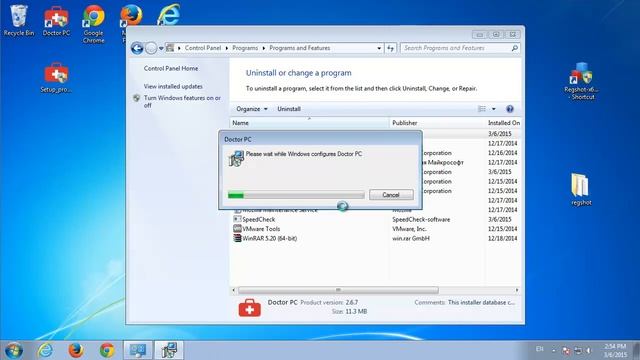This screenshot has height=360, width=640.
Task: Open the help question mark icon
Action: click(510, 109)
